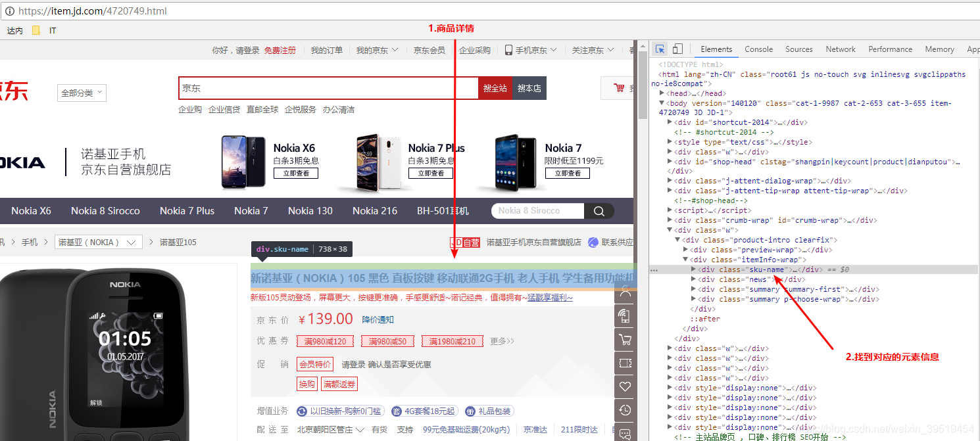980x441 pixels.
Task: Click 更多>> to show more coupons
Action: tap(502, 341)
